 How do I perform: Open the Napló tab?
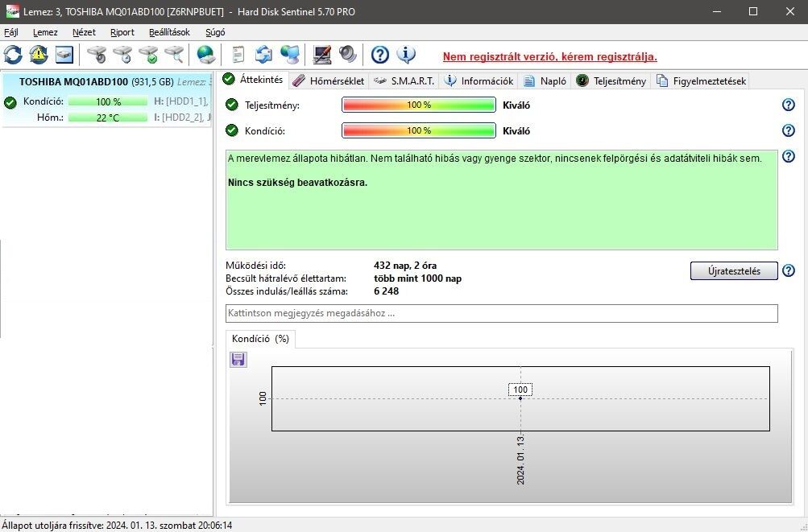click(x=545, y=80)
